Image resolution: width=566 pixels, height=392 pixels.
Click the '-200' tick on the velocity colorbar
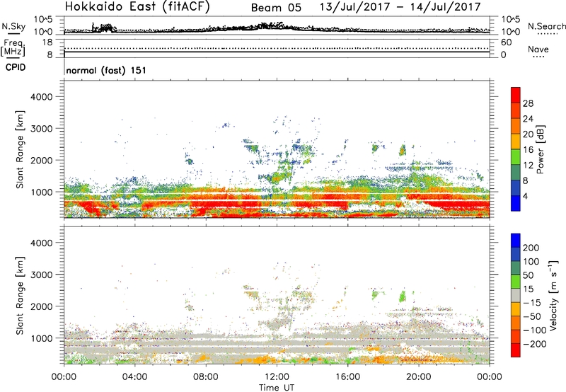point(534,344)
